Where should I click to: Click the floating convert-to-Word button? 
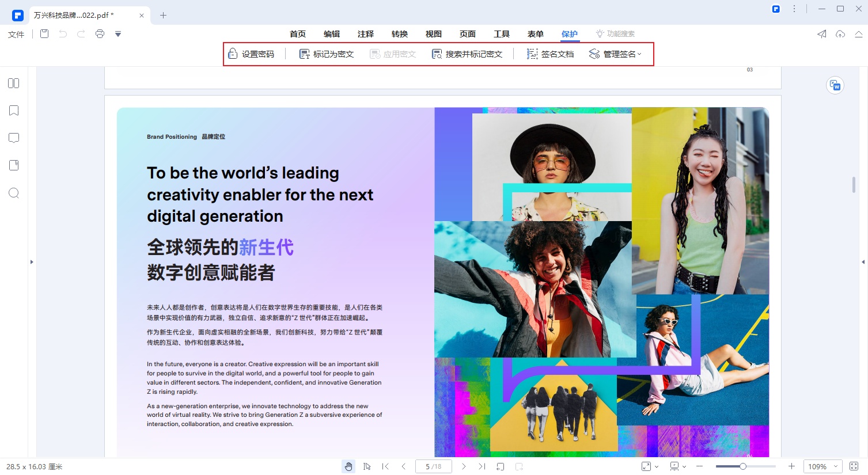click(x=835, y=85)
